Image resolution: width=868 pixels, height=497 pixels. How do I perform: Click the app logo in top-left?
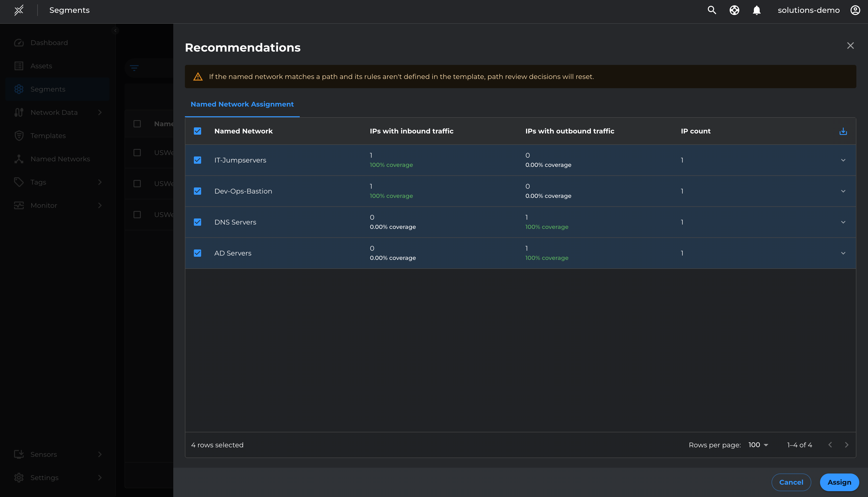point(19,10)
